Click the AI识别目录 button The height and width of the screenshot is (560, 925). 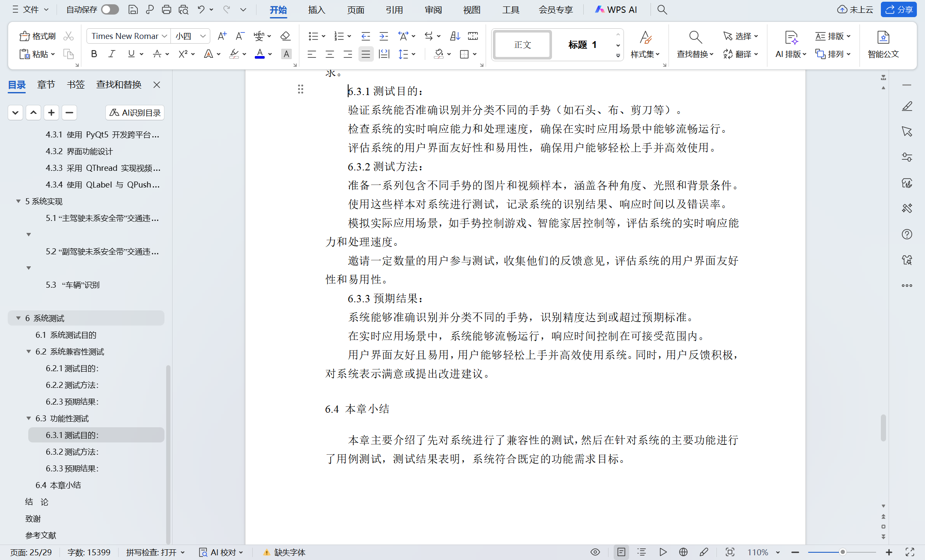135,113
